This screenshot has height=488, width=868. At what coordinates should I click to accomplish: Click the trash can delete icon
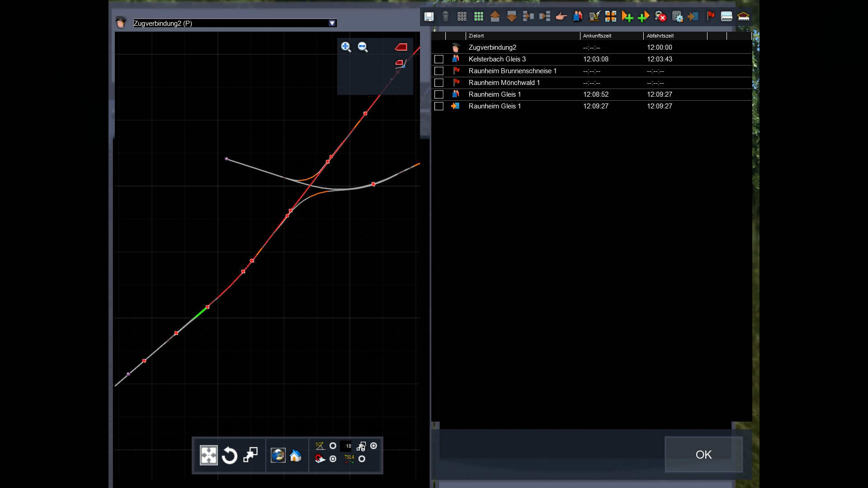[445, 17]
